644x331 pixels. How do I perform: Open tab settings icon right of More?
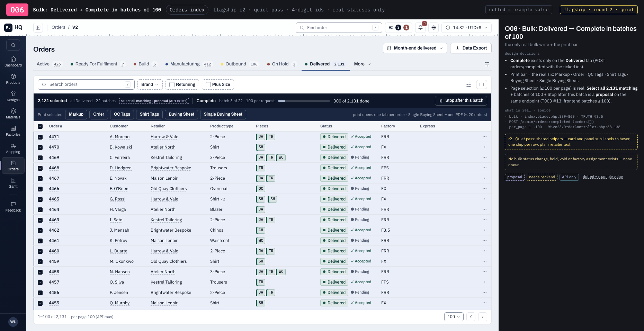[x=487, y=64]
